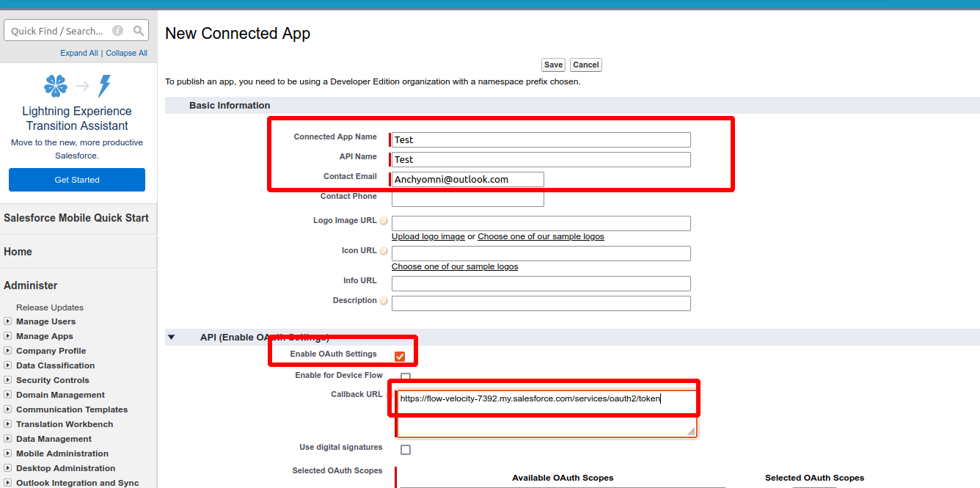Click the Callback URL resize handle

pyautogui.click(x=692, y=432)
